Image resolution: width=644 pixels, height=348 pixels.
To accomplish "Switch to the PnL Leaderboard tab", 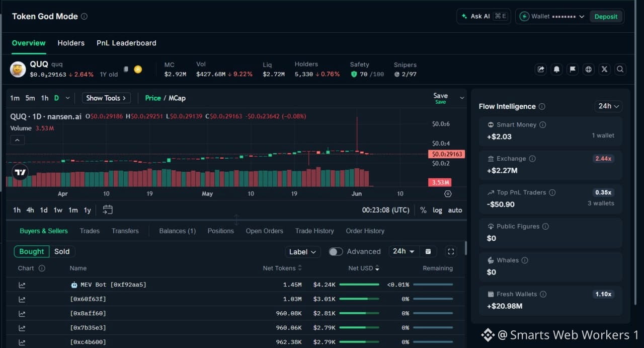I will tap(126, 43).
